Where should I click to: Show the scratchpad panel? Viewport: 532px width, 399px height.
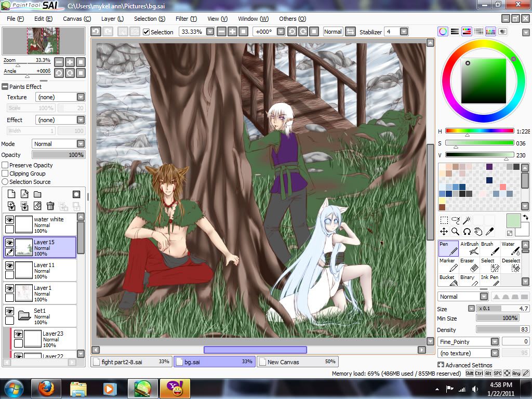[x=502, y=32]
